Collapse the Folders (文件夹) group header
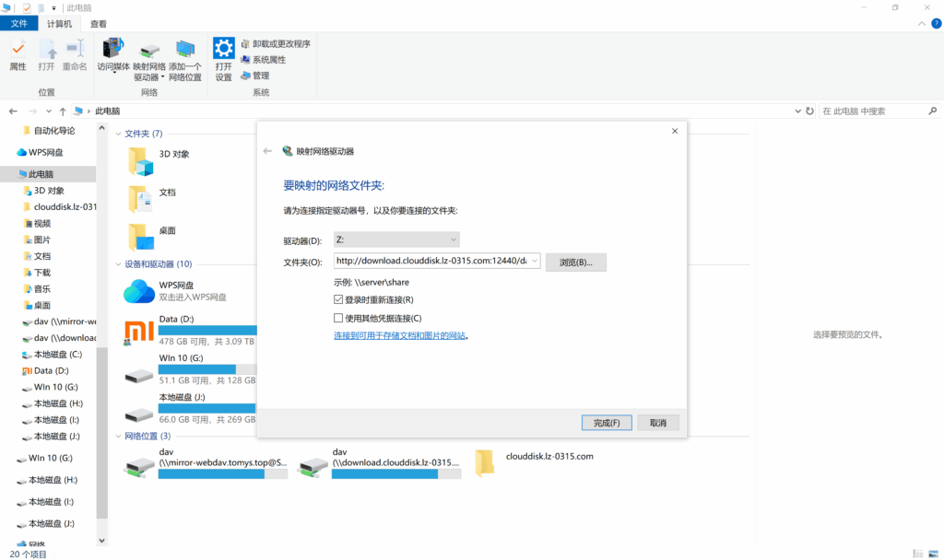Screen dimensions: 944x560 click(119, 134)
